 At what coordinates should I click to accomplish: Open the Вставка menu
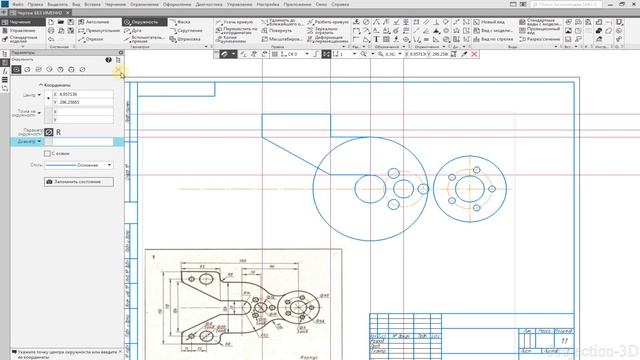[x=92, y=4]
